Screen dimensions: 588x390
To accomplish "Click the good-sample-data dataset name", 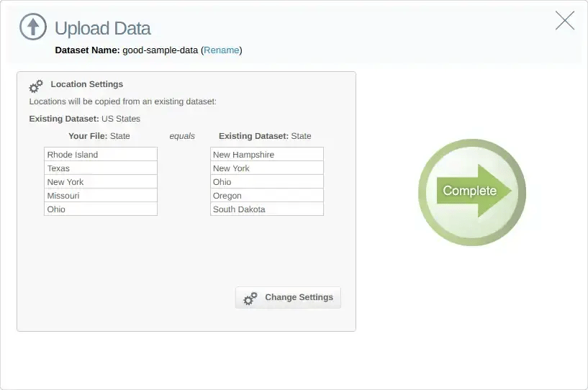I will click(x=160, y=50).
